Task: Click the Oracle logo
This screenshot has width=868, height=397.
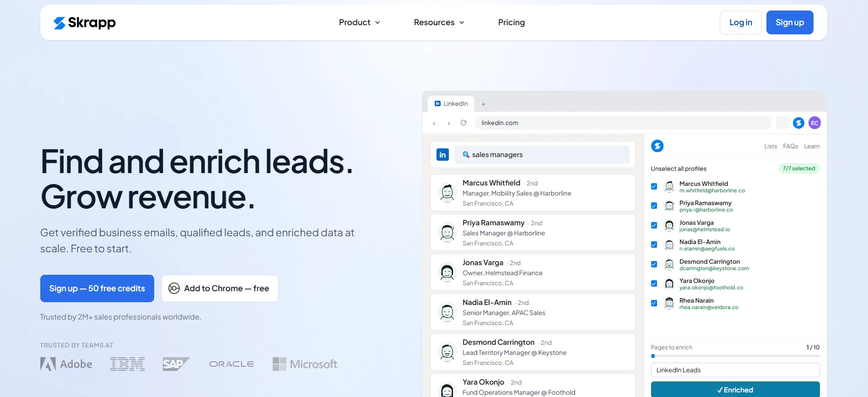Action: [232, 364]
